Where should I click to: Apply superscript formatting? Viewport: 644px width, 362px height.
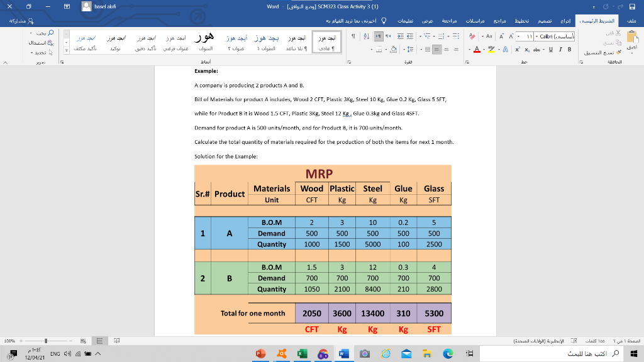point(518,49)
